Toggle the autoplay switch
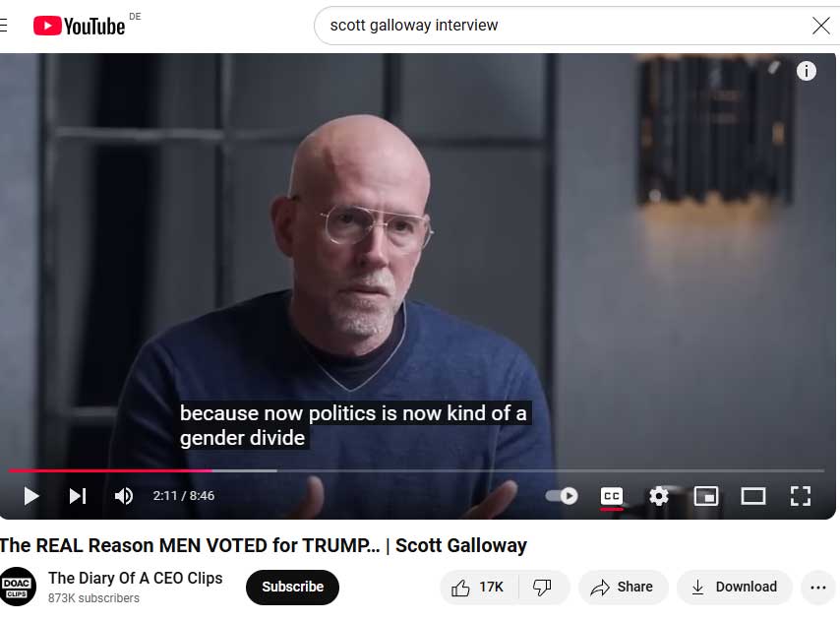Screen dimensions: 840x621 coord(562,496)
